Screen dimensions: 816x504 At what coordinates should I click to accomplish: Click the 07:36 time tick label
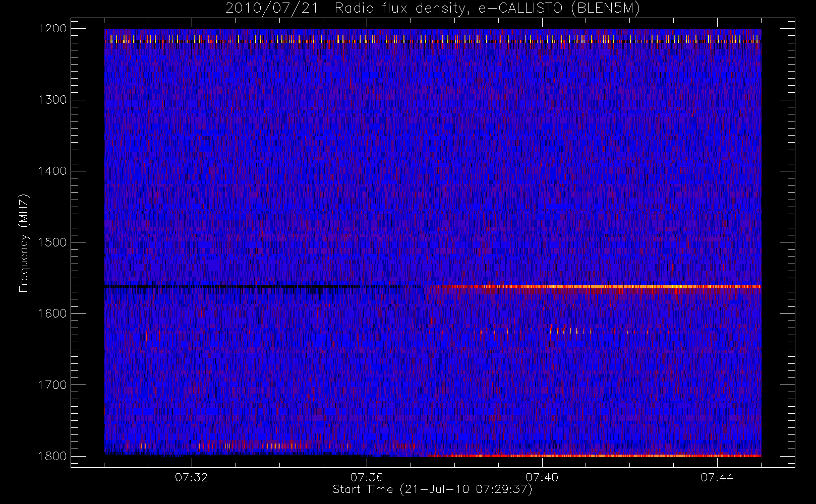point(367,477)
